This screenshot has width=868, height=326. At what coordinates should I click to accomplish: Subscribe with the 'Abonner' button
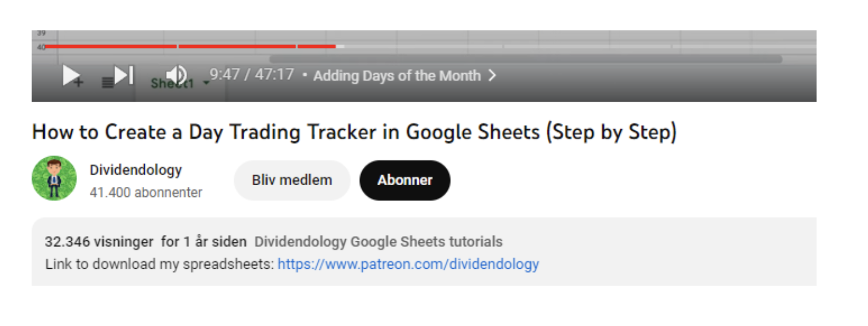coord(405,180)
